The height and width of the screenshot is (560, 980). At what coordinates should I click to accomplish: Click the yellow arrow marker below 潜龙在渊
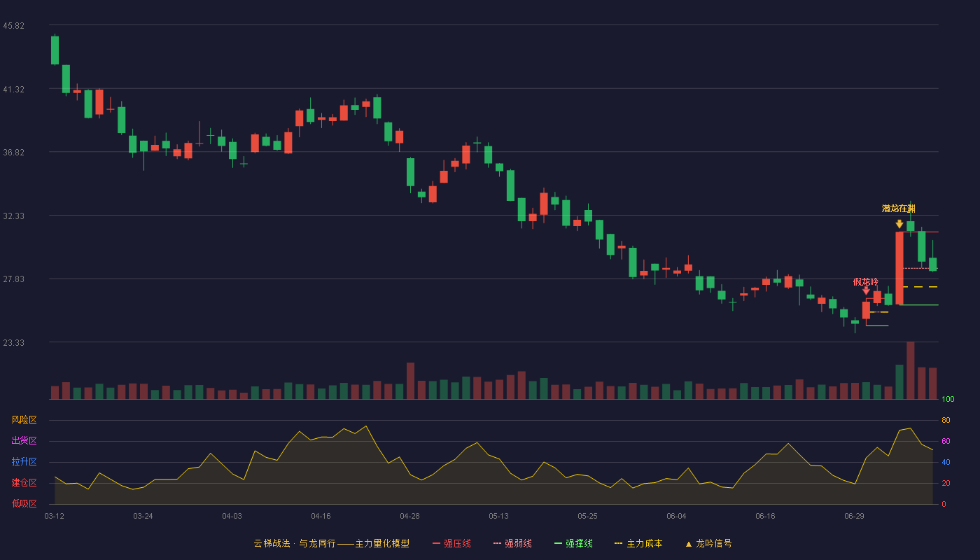click(x=899, y=224)
